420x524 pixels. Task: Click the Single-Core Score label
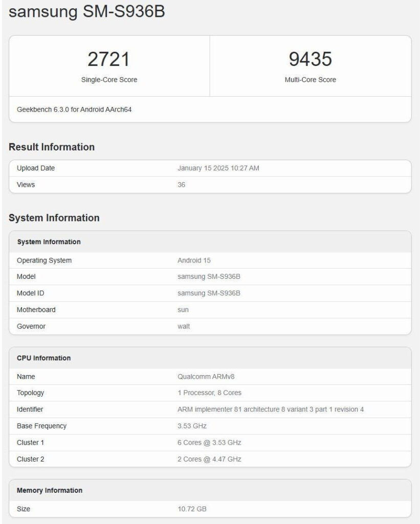click(x=109, y=79)
